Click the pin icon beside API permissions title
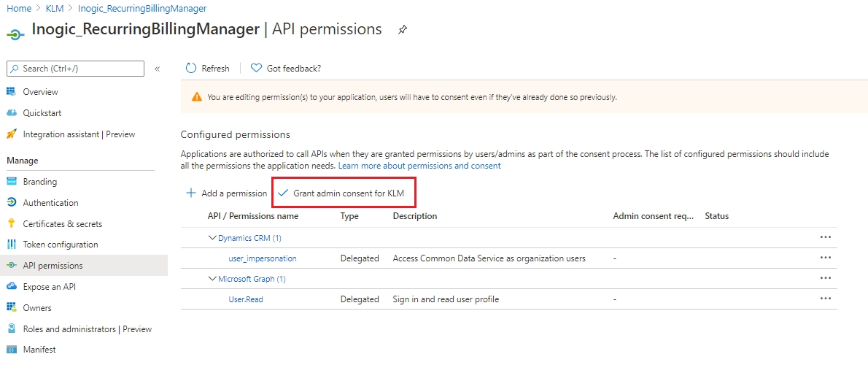The height and width of the screenshot is (365, 868). (403, 31)
